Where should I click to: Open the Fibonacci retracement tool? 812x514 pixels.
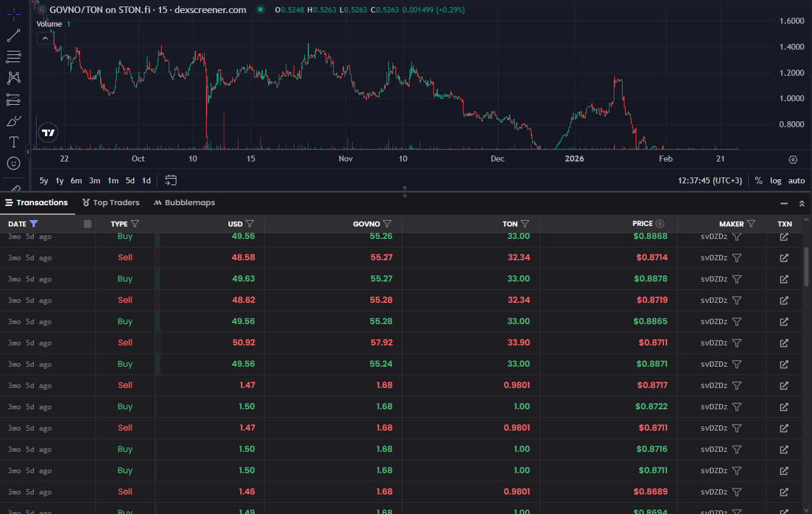click(14, 57)
